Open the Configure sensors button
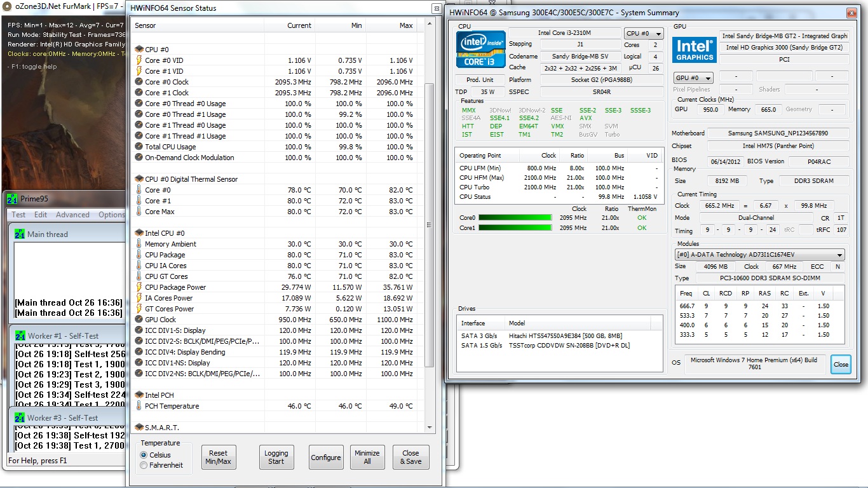The width and height of the screenshot is (868, 488). [x=326, y=457]
